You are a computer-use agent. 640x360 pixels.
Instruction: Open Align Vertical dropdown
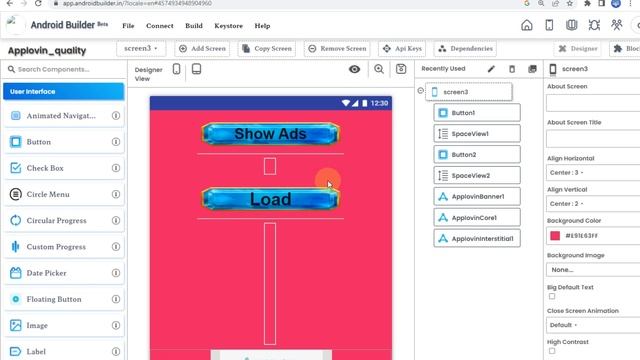593,204
